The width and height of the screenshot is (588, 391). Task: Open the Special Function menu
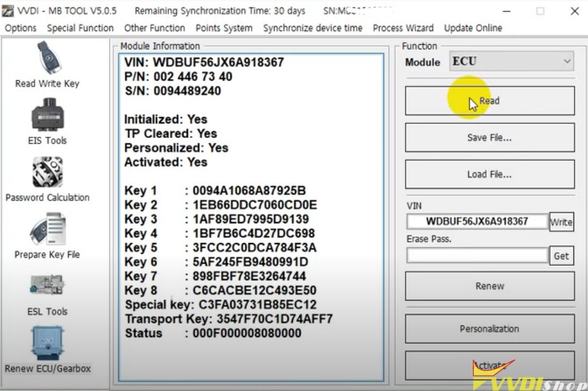[x=80, y=28]
